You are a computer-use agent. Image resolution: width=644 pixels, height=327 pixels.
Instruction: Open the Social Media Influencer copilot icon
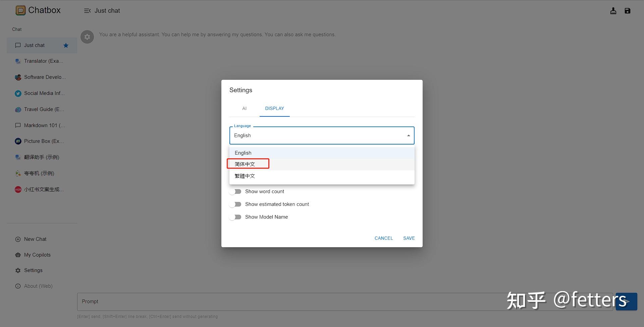[x=18, y=93]
